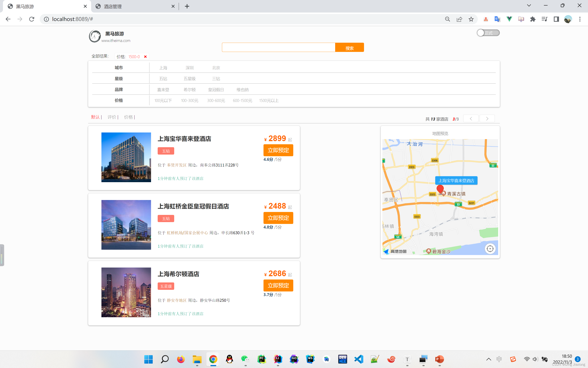Remove the 价格 1500-0 filter tag
588x368 pixels.
pyautogui.click(x=145, y=57)
